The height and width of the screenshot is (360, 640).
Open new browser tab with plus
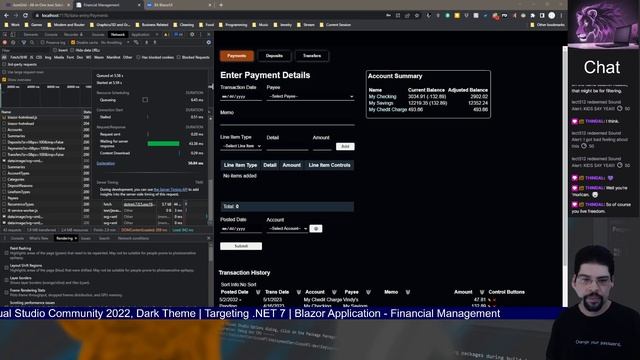click(x=221, y=5)
